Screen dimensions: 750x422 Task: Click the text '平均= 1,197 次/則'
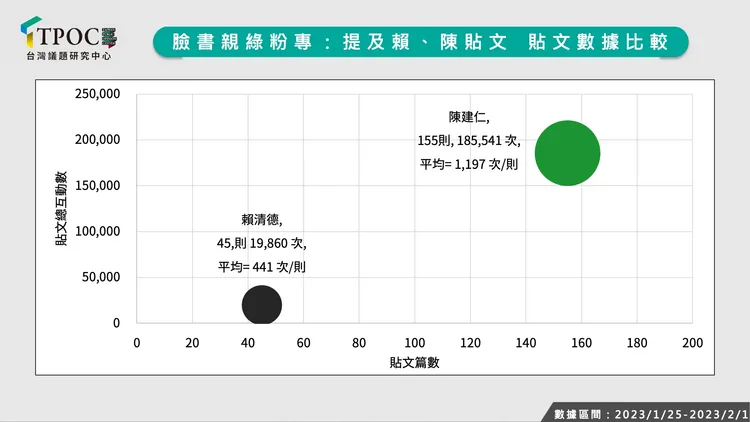[x=469, y=164]
